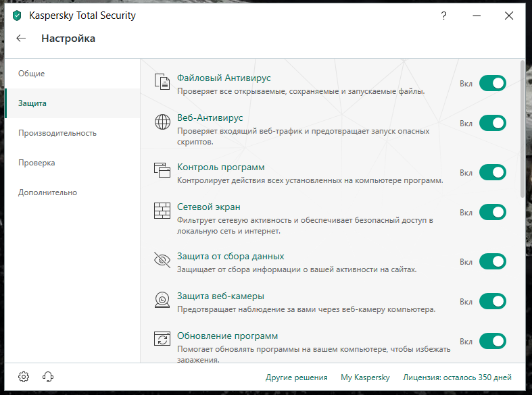Click the Сетевой экран brick wall icon
Screen dimensions: 532x395
coord(162,211)
